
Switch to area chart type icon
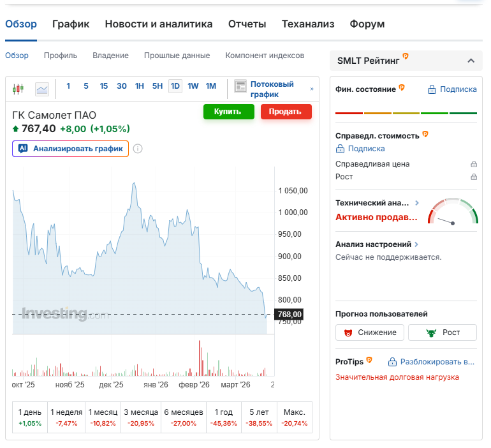tap(42, 89)
